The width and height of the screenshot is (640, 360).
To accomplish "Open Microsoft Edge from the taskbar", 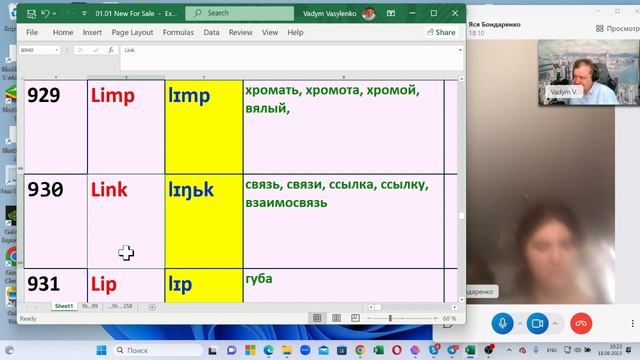I will coord(268,350).
